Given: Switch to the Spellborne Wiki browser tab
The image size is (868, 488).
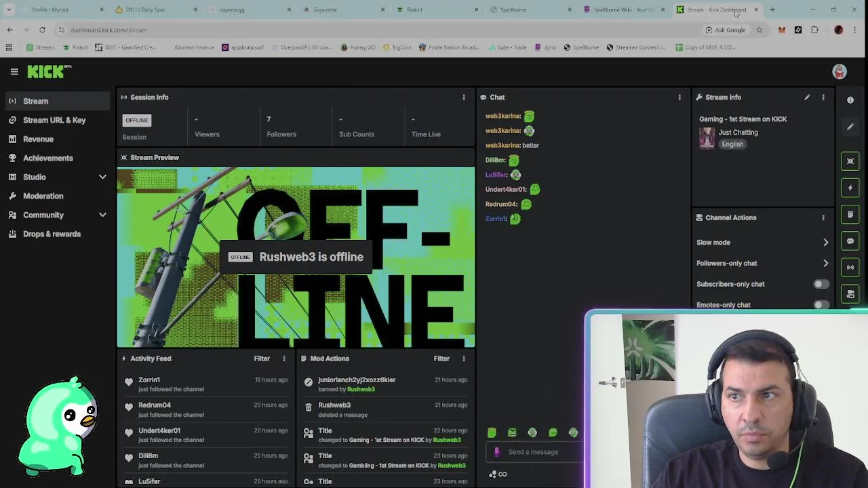Looking at the screenshot, I should [x=623, y=9].
